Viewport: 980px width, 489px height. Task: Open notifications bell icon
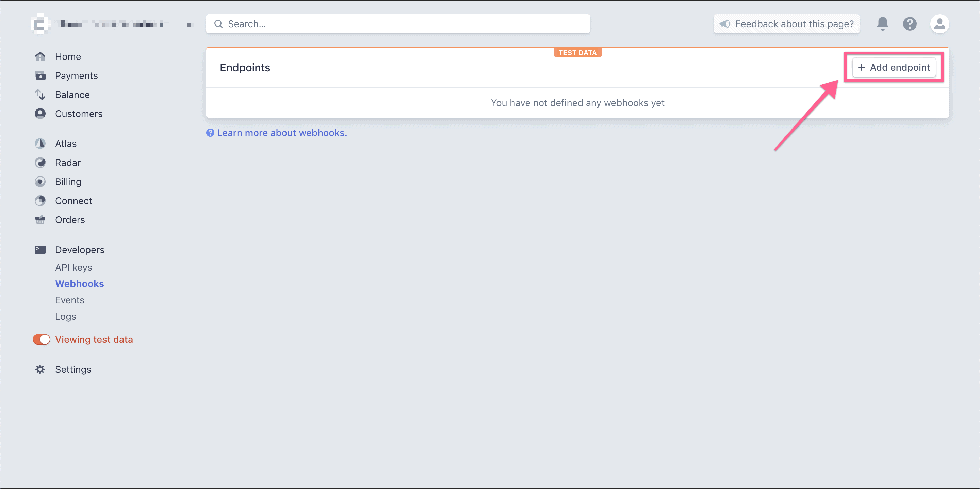click(x=882, y=24)
